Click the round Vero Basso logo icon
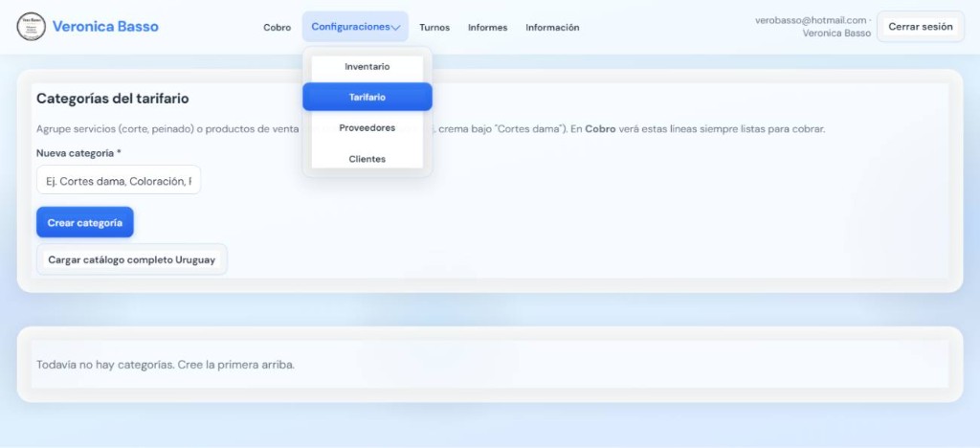Screen dimensions: 980x448 coord(31,27)
